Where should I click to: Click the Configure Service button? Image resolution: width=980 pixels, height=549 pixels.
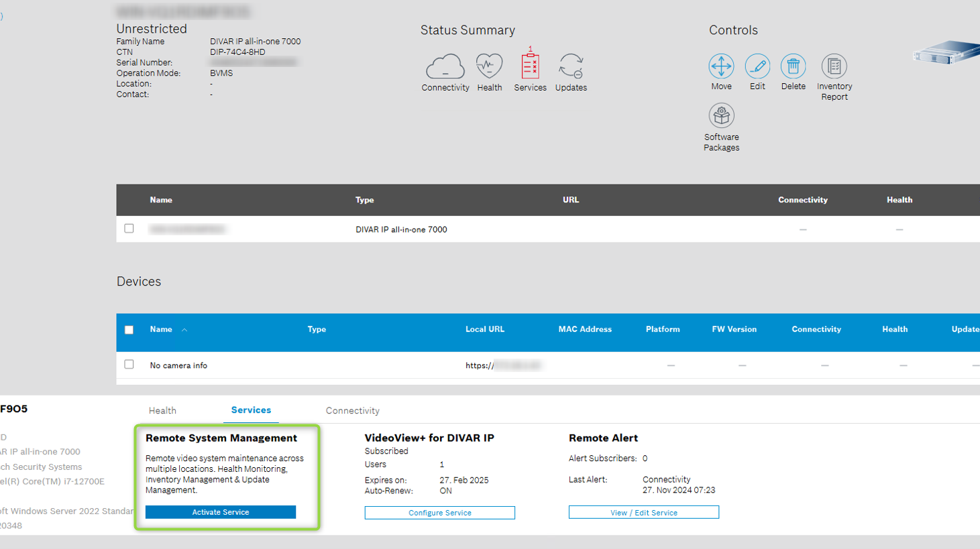tap(439, 513)
